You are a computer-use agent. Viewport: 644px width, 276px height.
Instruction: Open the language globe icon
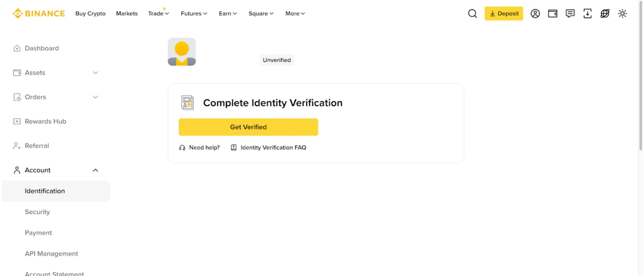605,14
